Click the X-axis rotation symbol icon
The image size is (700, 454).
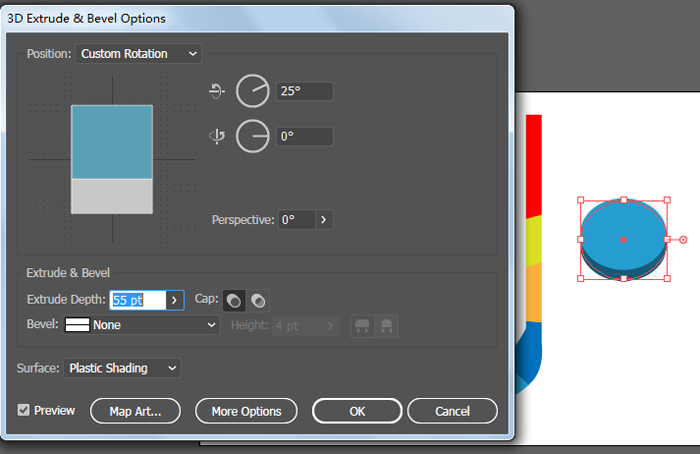click(x=217, y=91)
